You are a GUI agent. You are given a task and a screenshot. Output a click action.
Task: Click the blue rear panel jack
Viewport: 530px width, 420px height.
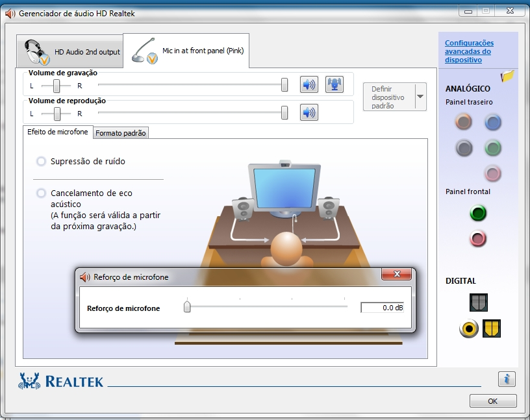[x=493, y=122]
